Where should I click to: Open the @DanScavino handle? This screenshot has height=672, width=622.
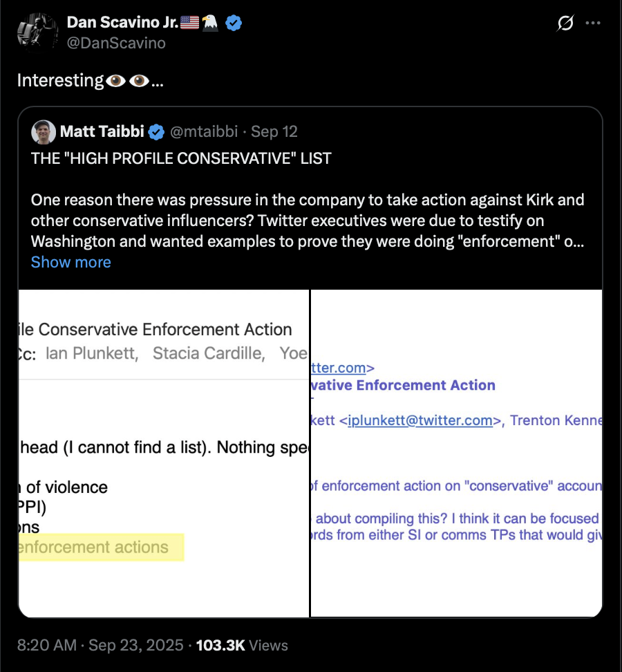[115, 43]
